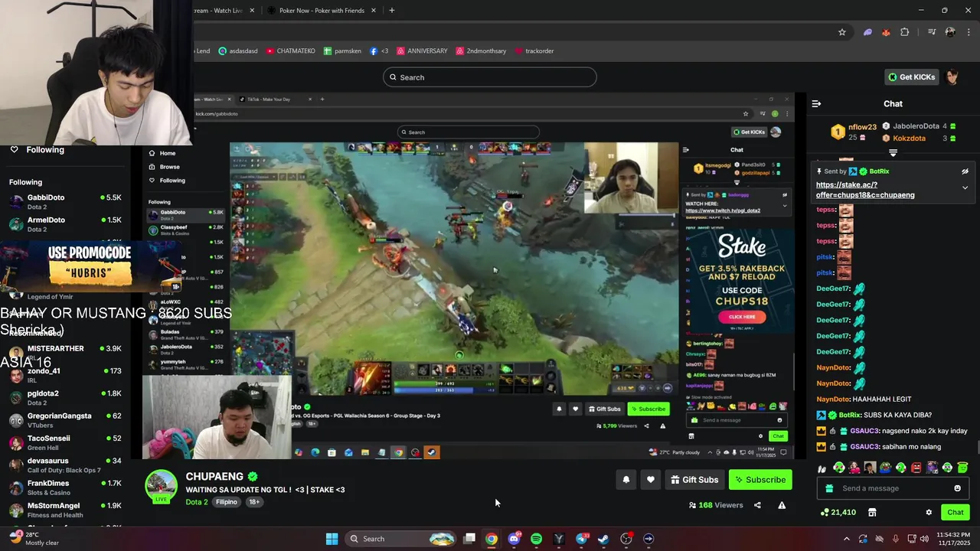Expand the chat leaderboard handle below Kokzdota
Screen dimensions: 980x551
[x=893, y=153]
